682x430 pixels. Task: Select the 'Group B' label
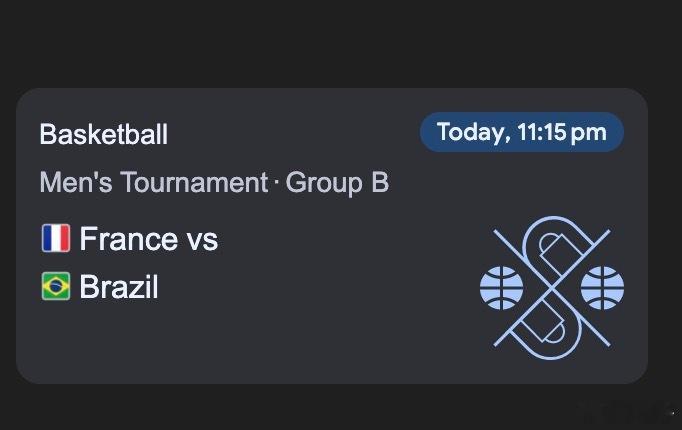point(337,183)
